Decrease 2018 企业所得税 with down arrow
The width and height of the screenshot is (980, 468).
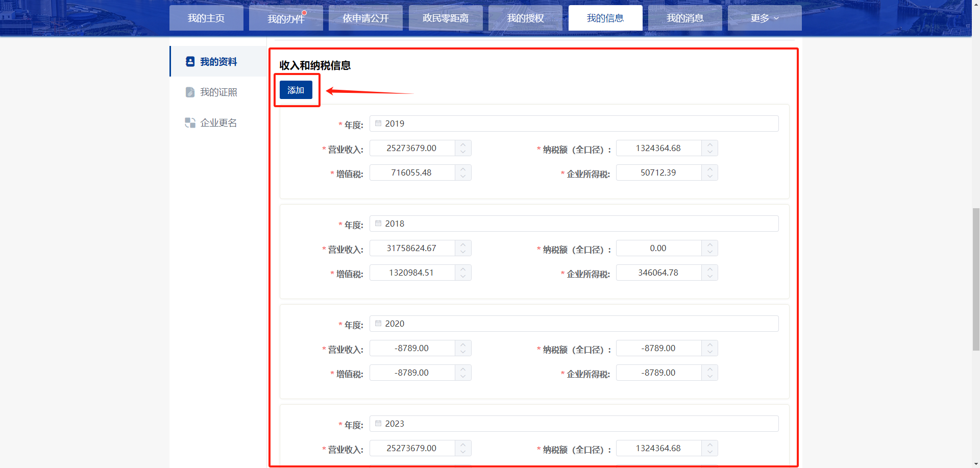pos(710,277)
